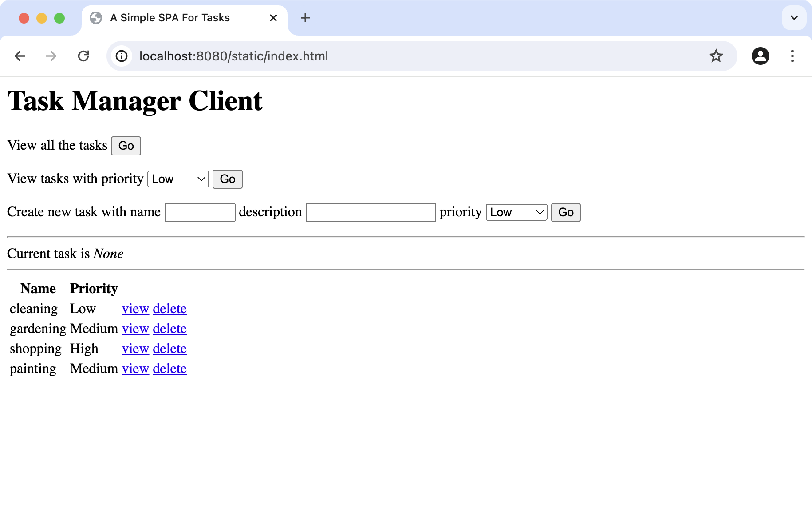Click the address bar URL text
The width and height of the screenshot is (812, 516).
(233, 56)
